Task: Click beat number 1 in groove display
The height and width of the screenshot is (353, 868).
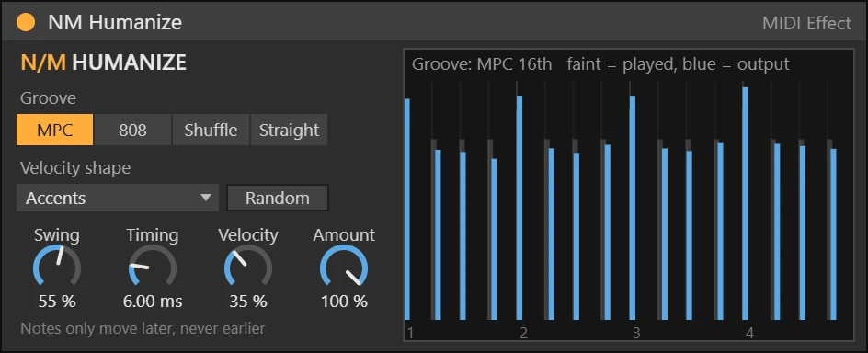Action: 410,333
